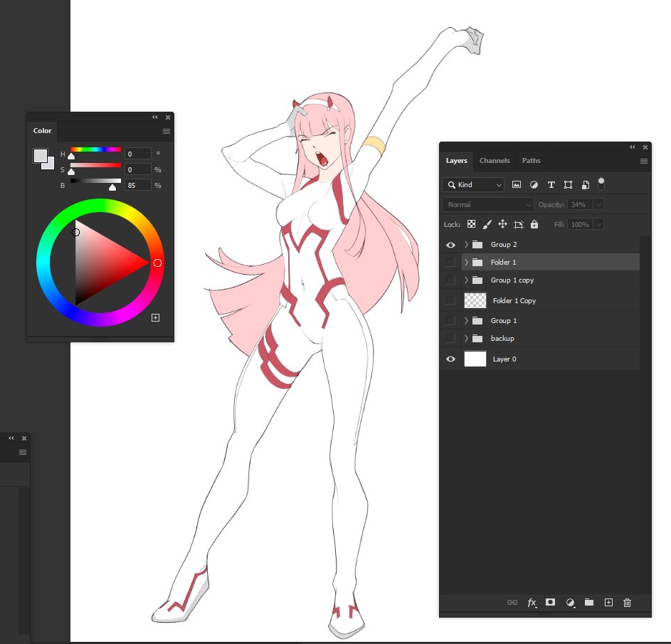Screen dimensions: 671x644
Task: Create a new layer plus icon
Action: [x=608, y=602]
